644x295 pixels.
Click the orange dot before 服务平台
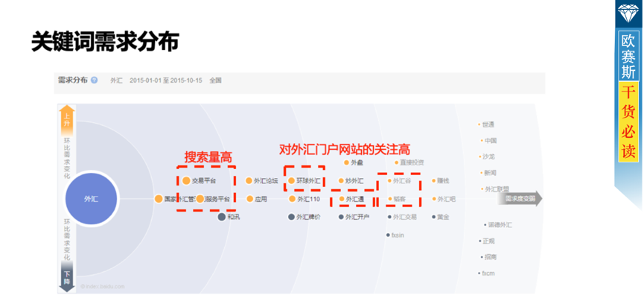click(x=200, y=199)
